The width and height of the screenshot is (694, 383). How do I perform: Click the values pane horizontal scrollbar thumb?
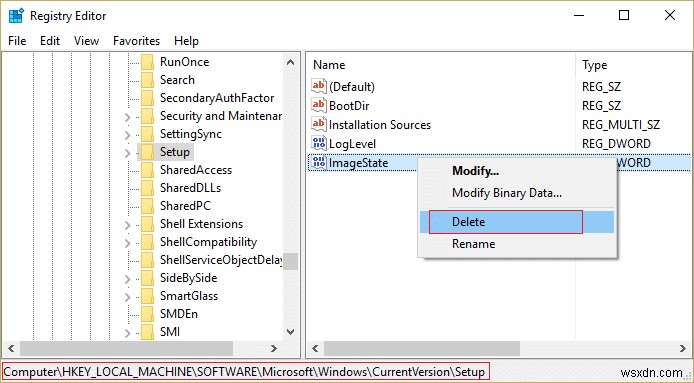(x=422, y=348)
